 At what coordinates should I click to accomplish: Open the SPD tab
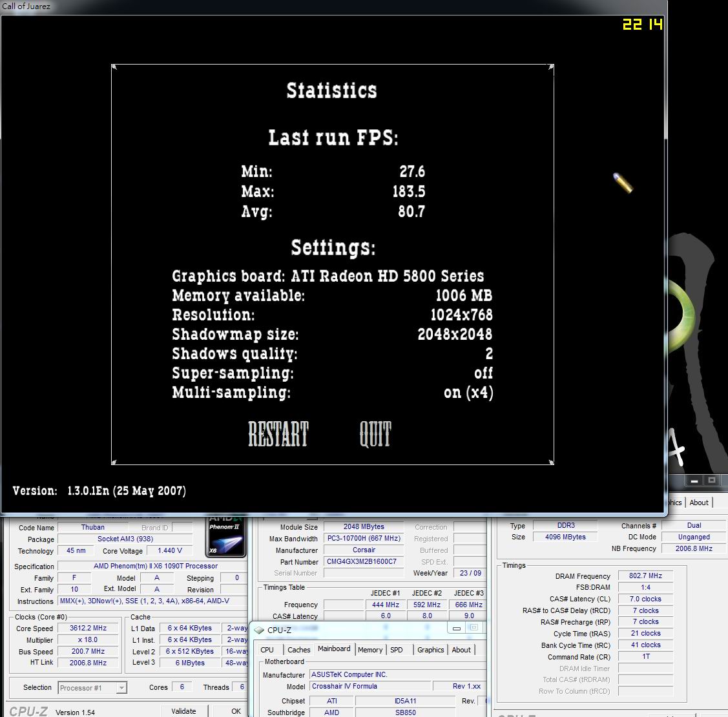397,650
